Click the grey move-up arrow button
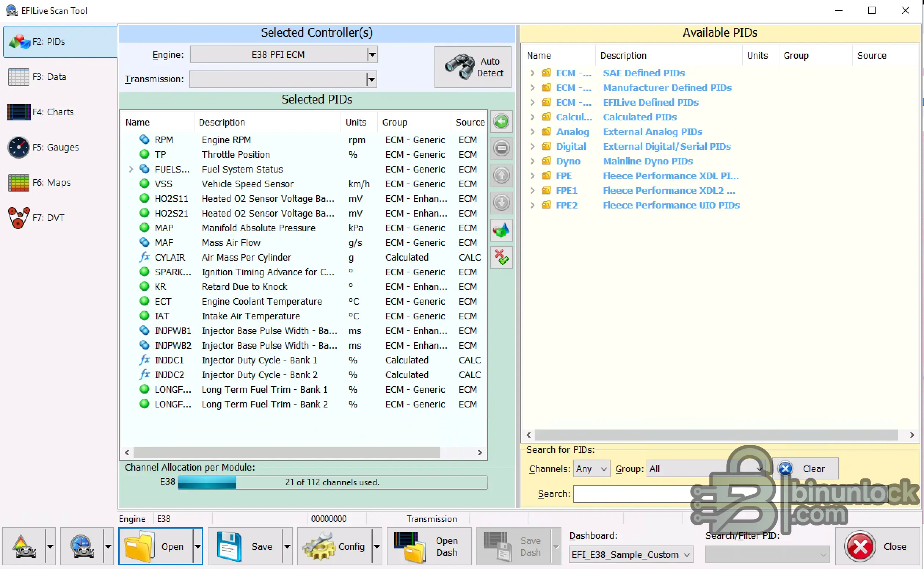This screenshot has height=569, width=924. pos(501,175)
